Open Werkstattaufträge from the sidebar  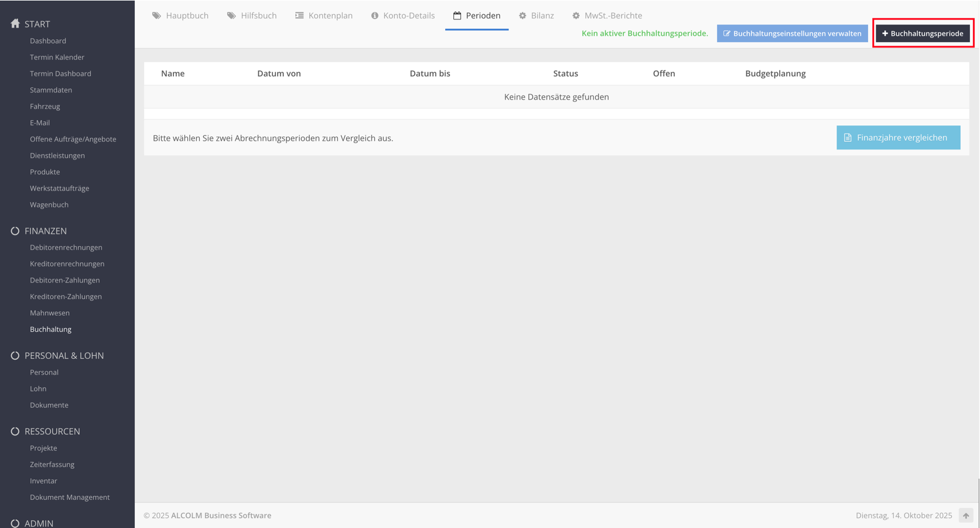coord(60,188)
